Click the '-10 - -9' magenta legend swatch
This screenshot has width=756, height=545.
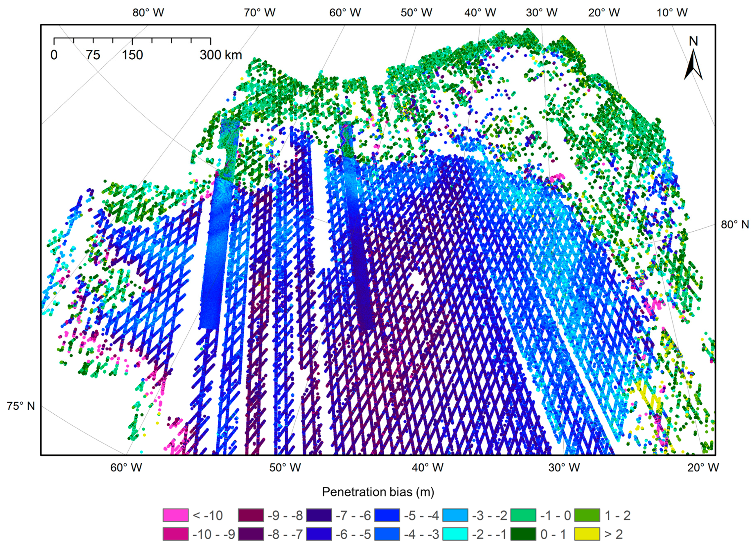tap(175, 534)
